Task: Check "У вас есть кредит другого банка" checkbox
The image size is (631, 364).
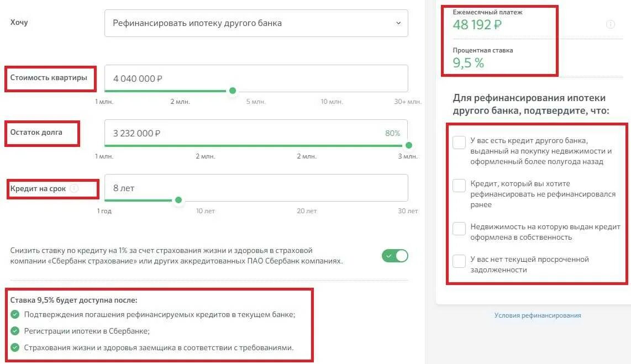Action: 459,143
